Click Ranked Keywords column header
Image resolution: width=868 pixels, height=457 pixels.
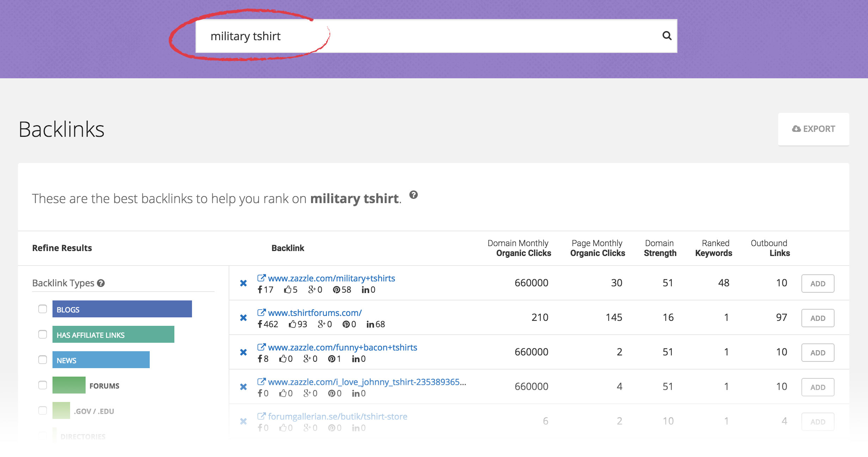(714, 248)
